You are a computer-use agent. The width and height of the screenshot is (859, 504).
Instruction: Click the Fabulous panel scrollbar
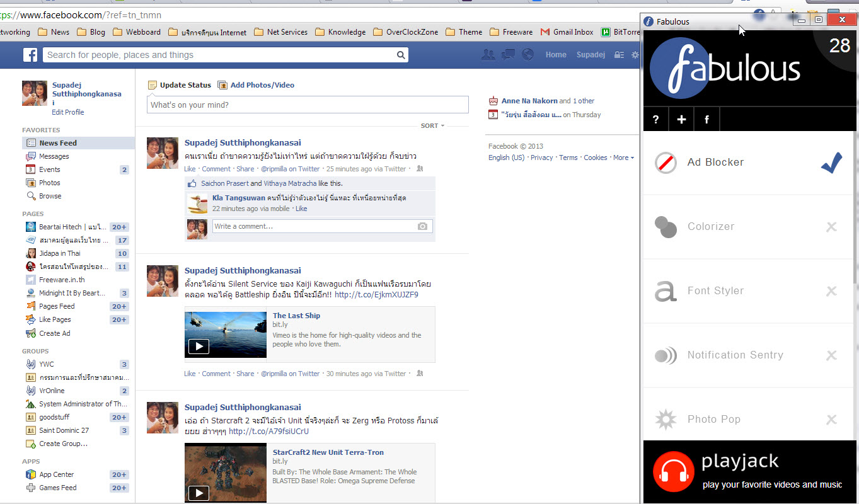855,208
